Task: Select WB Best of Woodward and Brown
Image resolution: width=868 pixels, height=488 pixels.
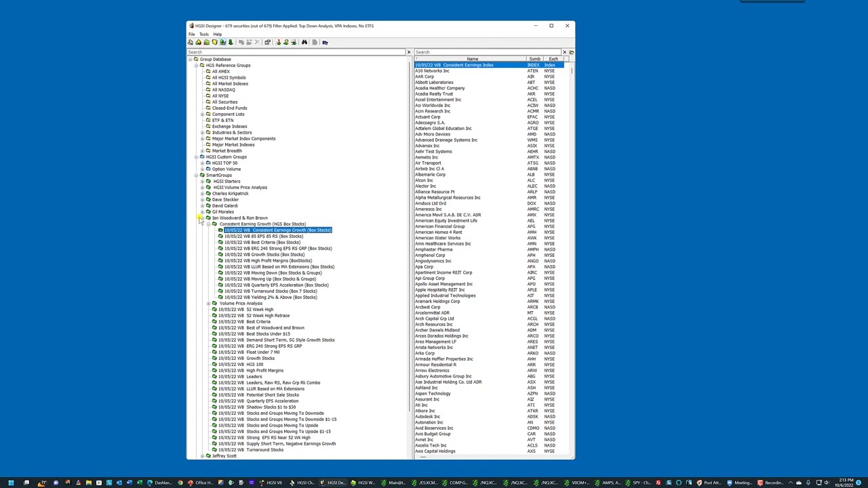Action: 261,328
